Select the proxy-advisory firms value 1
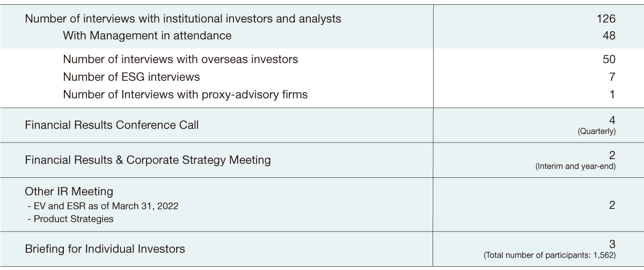This screenshot has width=644, height=270. 612,95
